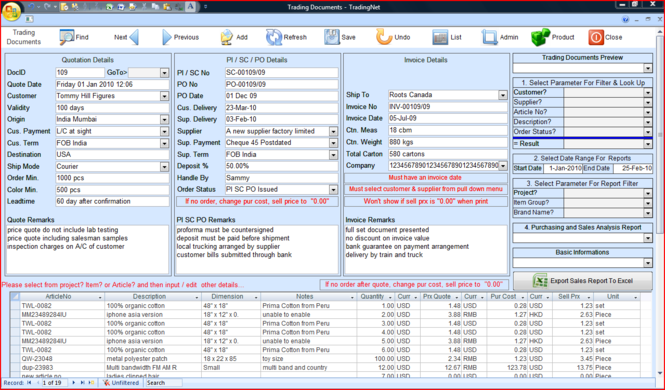Expand Ship To Roots Canada dropdown

[503, 95]
